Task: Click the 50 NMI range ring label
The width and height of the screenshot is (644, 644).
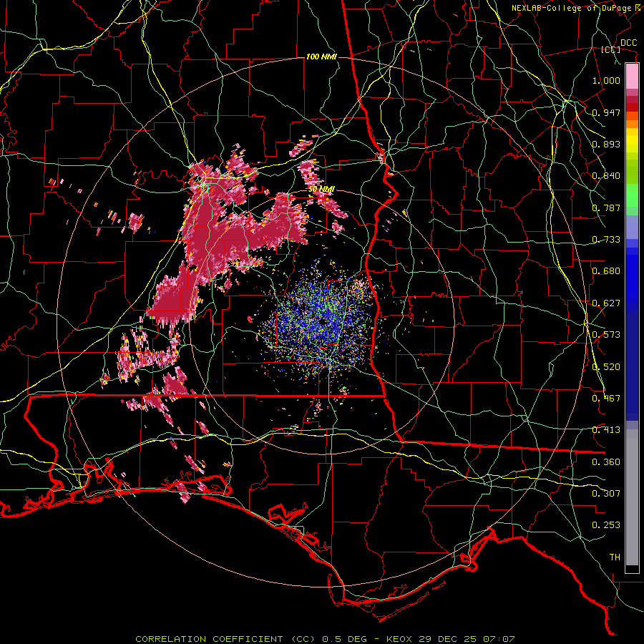Action: (x=321, y=190)
